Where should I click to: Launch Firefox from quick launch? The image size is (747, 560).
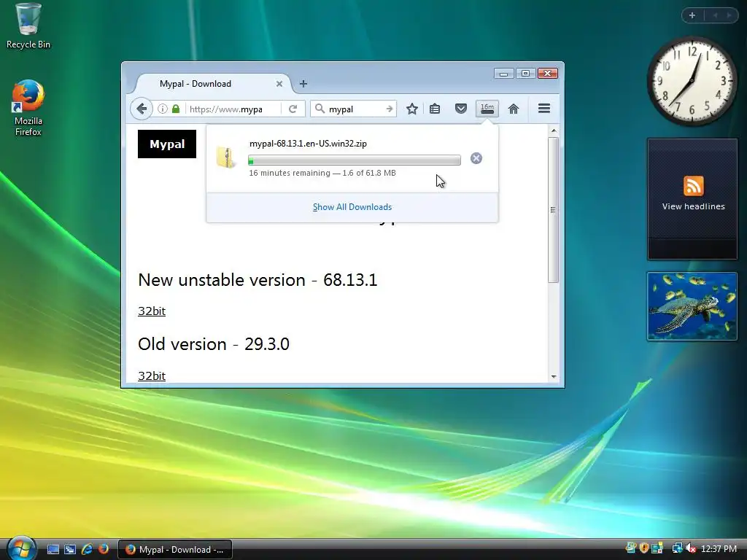point(104,550)
